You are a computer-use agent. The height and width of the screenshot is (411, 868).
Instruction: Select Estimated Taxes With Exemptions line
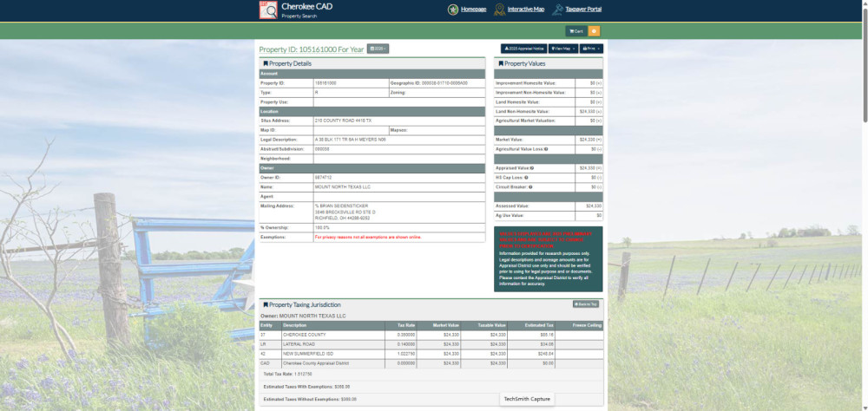(306, 387)
